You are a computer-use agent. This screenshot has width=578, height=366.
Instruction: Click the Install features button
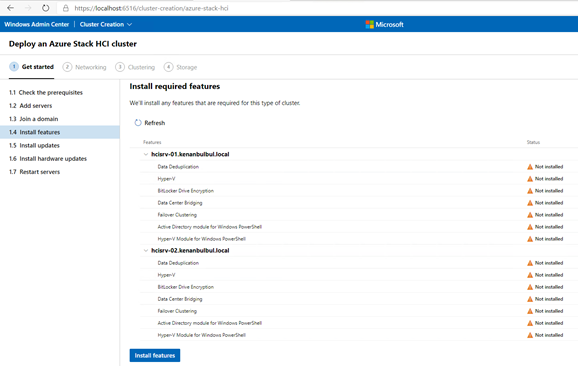pos(155,355)
